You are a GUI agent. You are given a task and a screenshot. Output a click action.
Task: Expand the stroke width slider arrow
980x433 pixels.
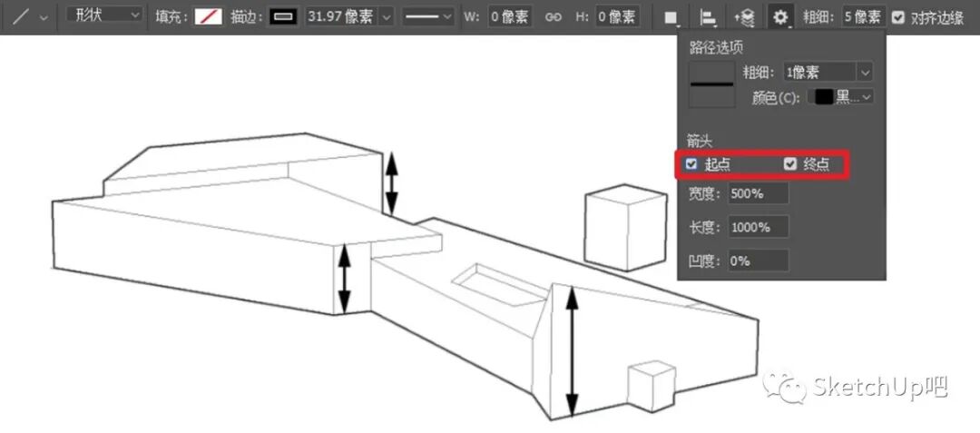click(387, 17)
